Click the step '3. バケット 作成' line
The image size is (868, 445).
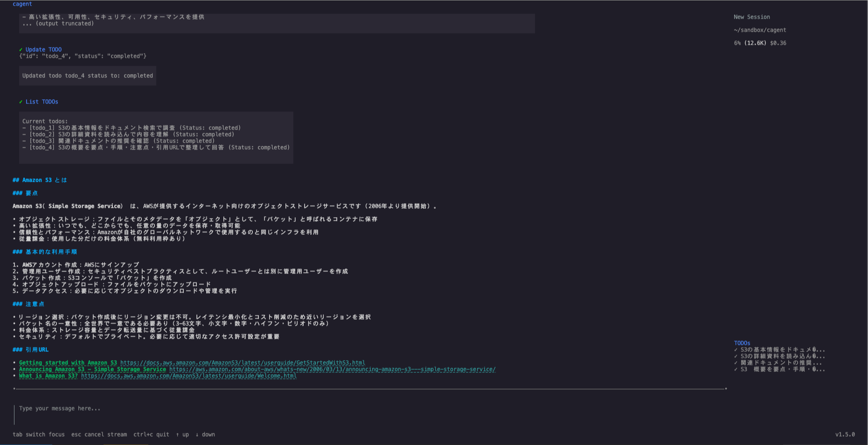92,278
